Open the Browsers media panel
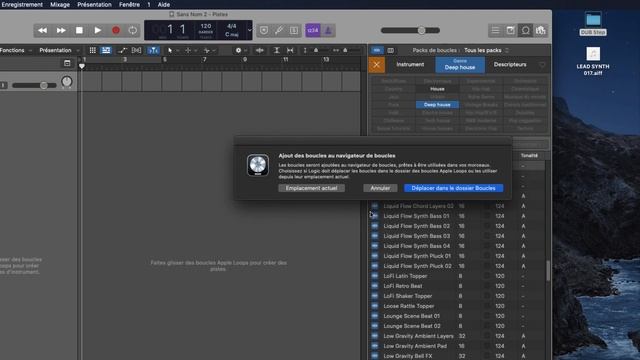Image resolution: width=640 pixels, height=360 pixels. (x=541, y=31)
